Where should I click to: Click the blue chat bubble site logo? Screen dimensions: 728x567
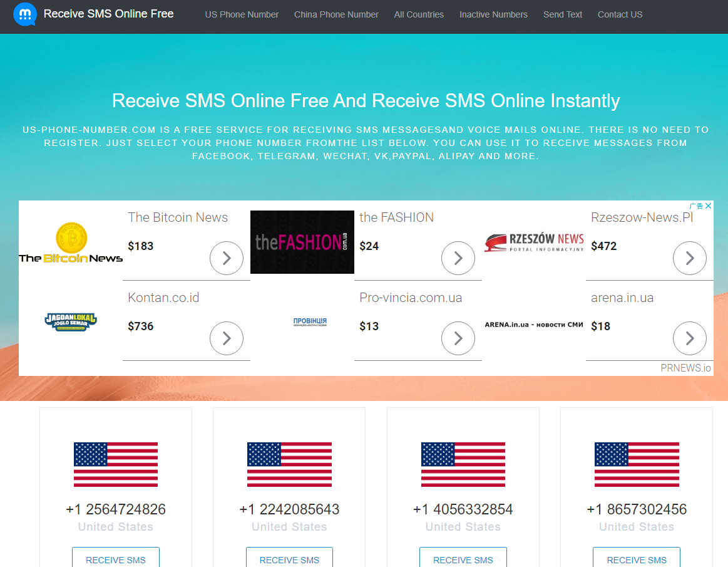25,14
